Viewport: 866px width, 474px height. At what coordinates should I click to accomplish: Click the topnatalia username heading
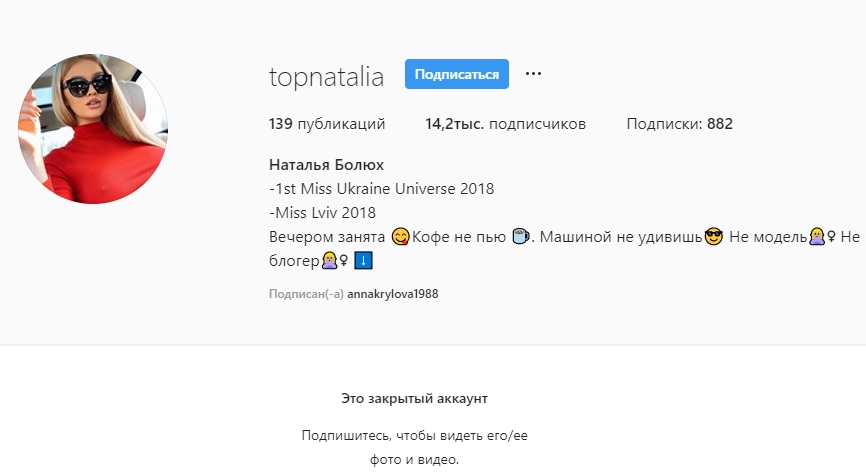(x=326, y=76)
